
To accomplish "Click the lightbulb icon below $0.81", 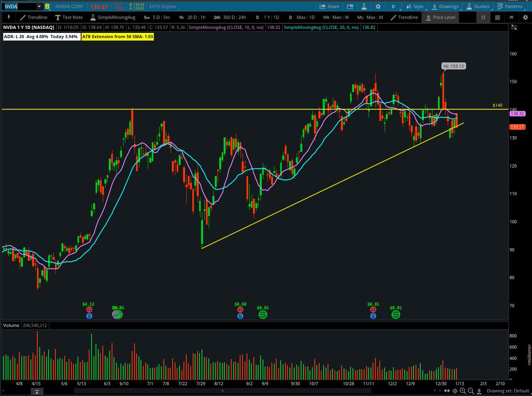I will click(373, 316).
